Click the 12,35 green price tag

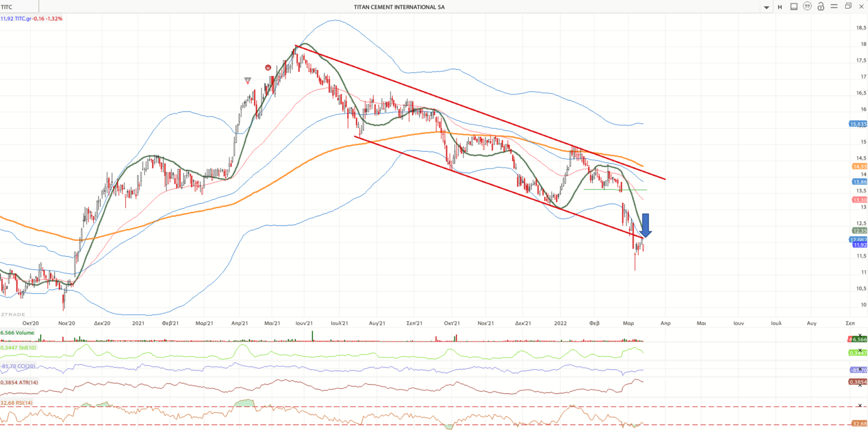(860, 231)
